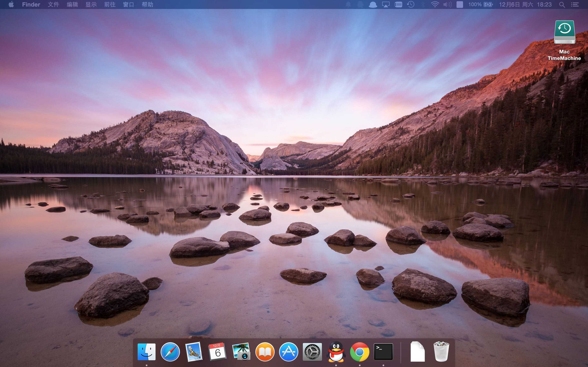Viewport: 588px width, 367px height.
Task: Select the Mac TimeMachine drive on desktop
Action: [x=564, y=33]
